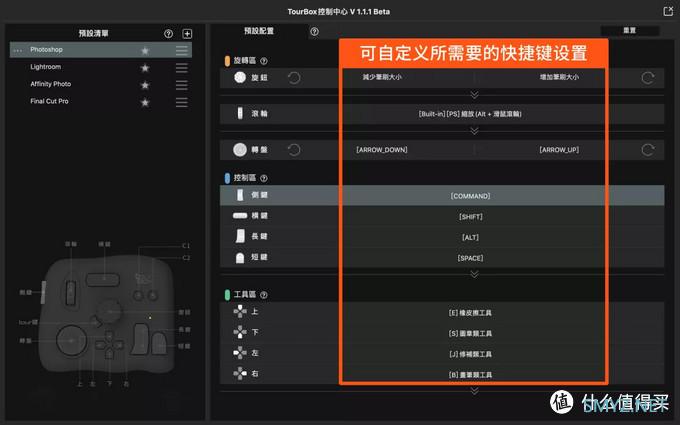Select the 橫鍵 [SHIFT] assignment

(x=471, y=216)
